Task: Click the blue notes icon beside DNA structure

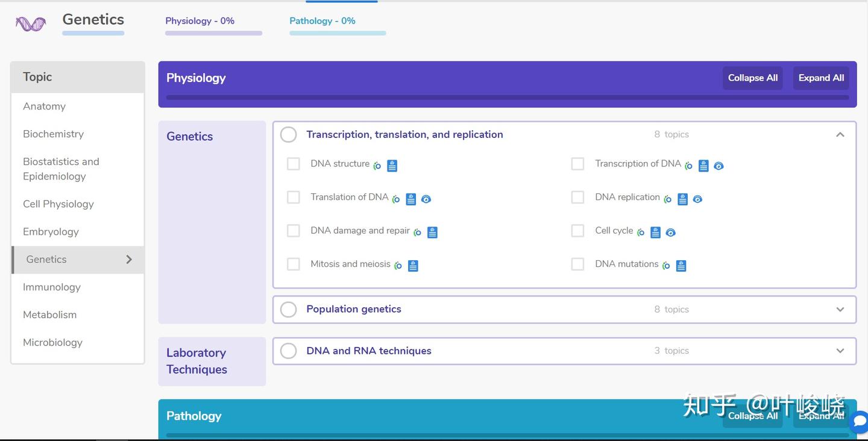Action: [392, 166]
